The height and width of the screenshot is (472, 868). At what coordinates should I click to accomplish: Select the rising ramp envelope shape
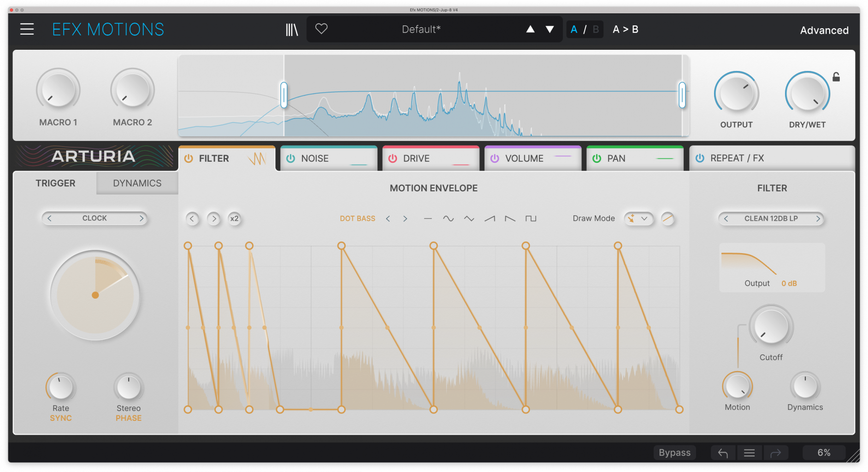[x=490, y=218]
